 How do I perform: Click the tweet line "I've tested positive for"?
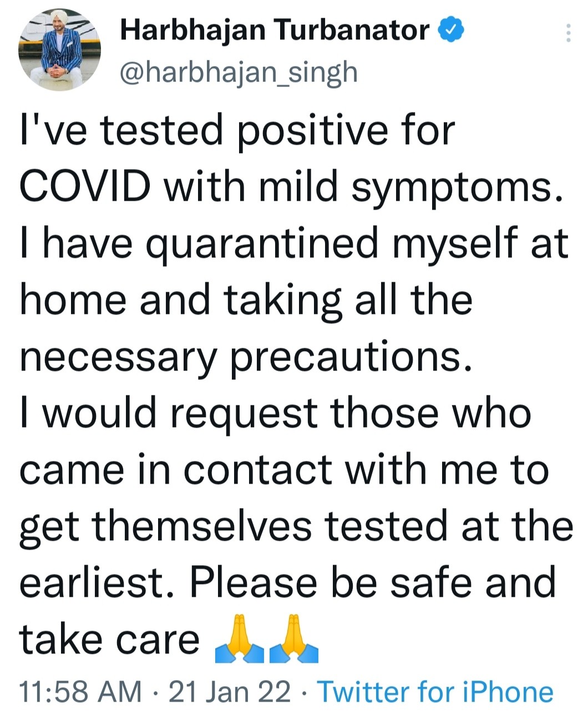tap(237, 131)
